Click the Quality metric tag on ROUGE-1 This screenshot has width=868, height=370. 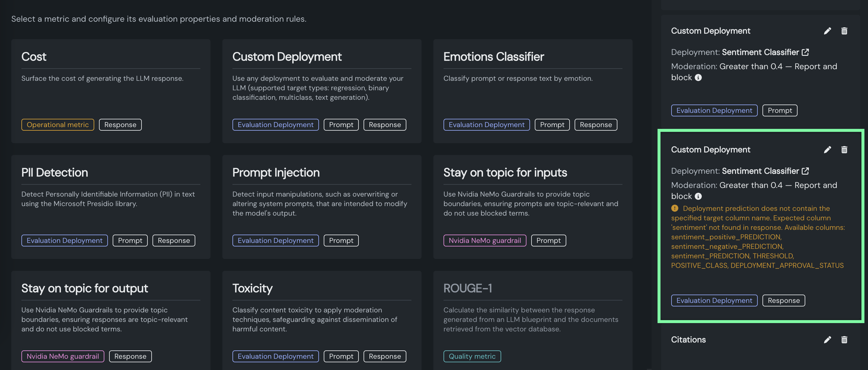click(x=472, y=357)
